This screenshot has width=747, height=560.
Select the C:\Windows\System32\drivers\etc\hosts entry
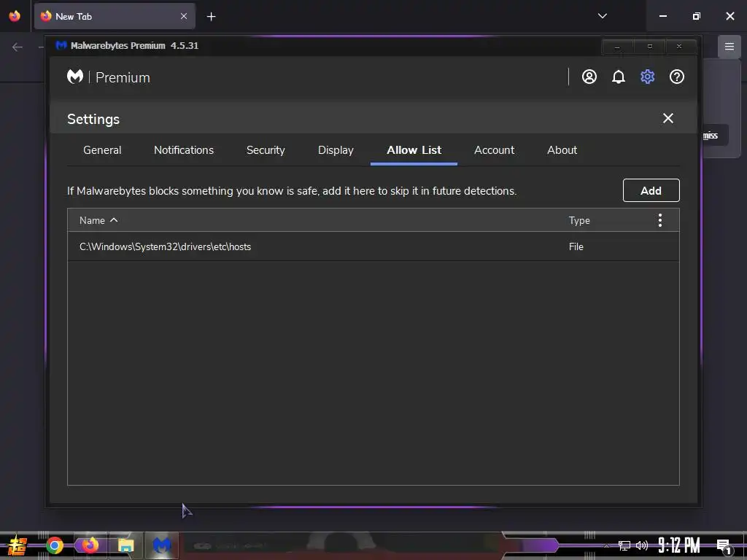(x=373, y=246)
